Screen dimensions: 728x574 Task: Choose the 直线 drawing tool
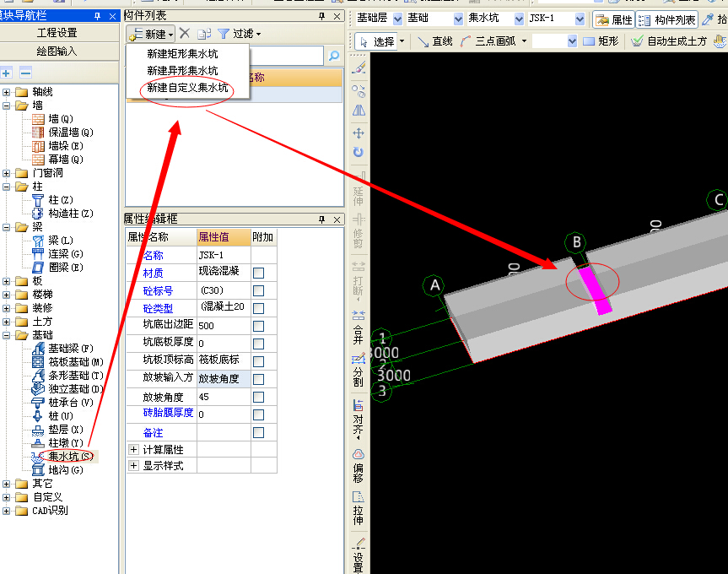pyautogui.click(x=435, y=42)
